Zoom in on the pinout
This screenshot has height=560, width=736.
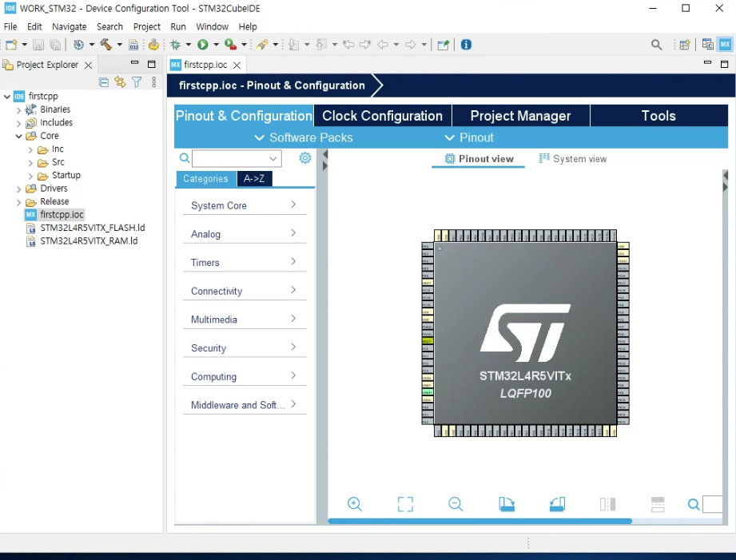pyautogui.click(x=354, y=504)
